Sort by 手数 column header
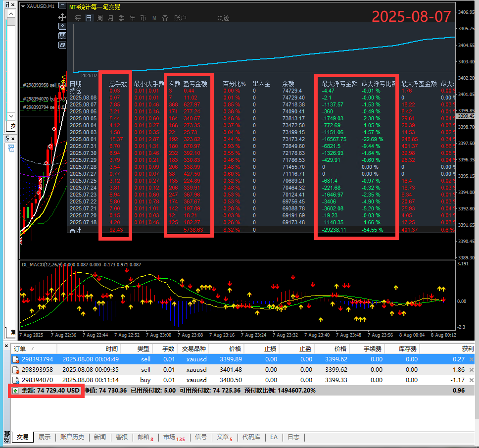Viewport: 479px width, 448px height. [168, 348]
